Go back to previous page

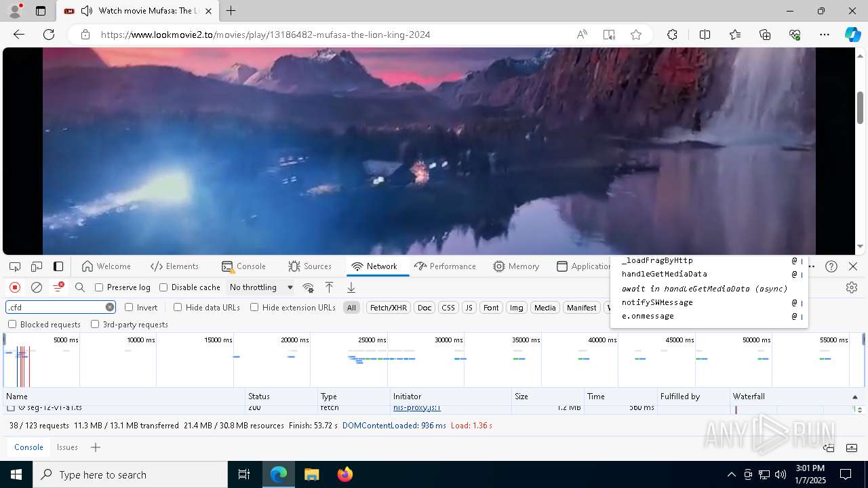pos(19,35)
